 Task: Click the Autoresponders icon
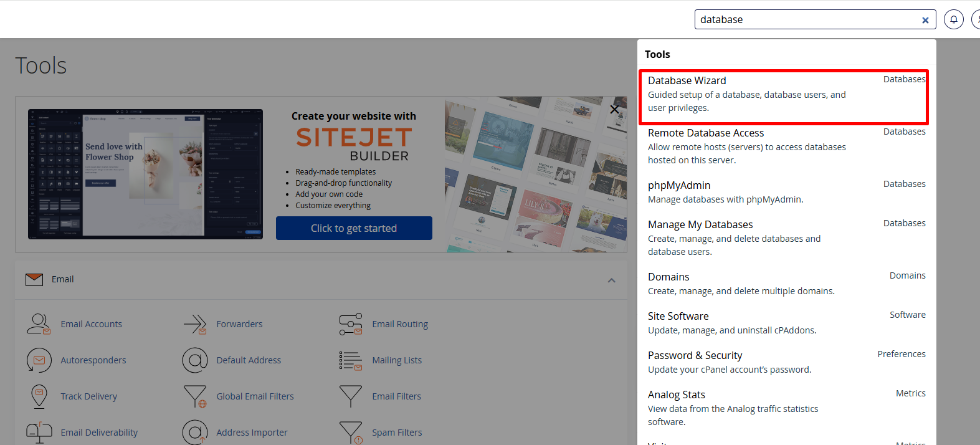tap(39, 360)
